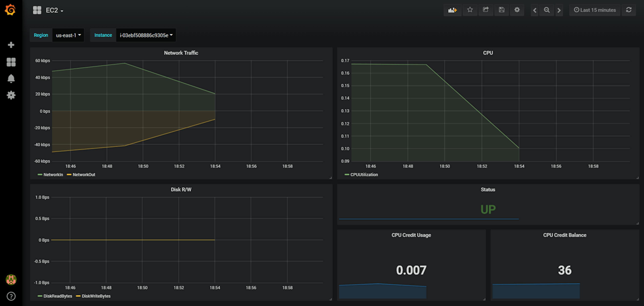Screen dimensions: 644x306
Task: Open the us-east-1 Region dropdown
Action: click(68, 35)
